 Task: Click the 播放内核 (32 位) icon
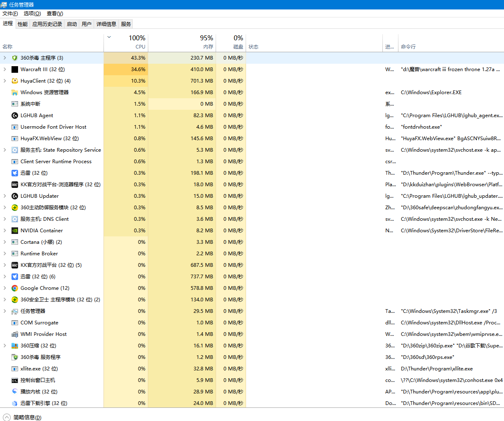(x=15, y=392)
